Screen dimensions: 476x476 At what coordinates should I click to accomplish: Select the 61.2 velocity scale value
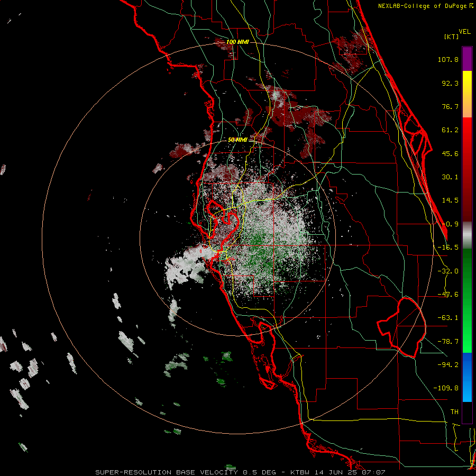point(450,130)
